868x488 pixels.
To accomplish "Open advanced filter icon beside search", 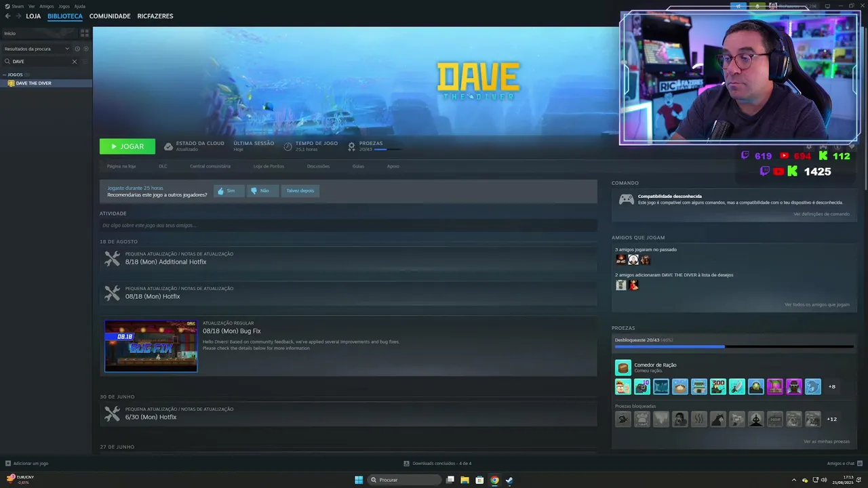I will [86, 62].
